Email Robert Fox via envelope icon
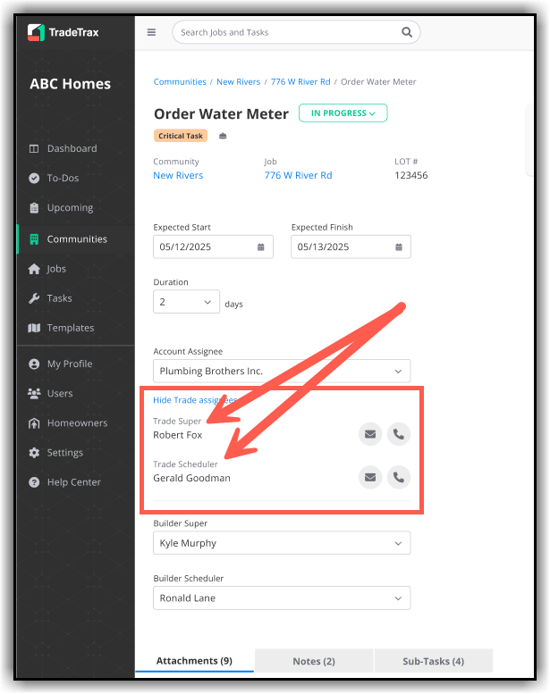The height and width of the screenshot is (694, 550). [370, 435]
